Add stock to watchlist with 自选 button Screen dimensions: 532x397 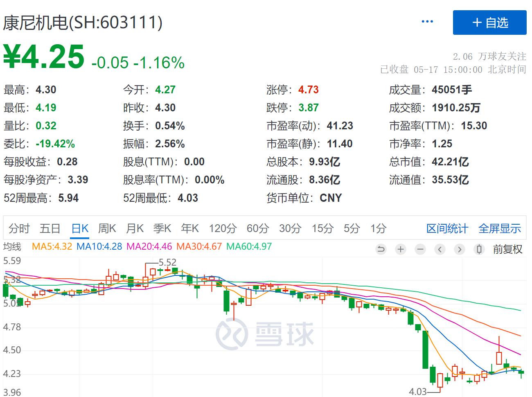point(489,23)
